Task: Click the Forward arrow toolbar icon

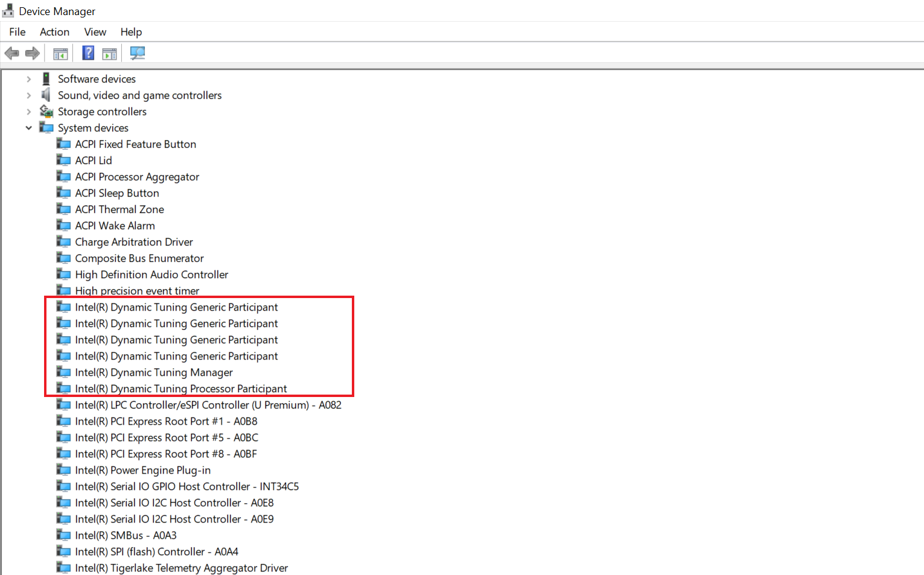Action: pyautogui.click(x=33, y=53)
